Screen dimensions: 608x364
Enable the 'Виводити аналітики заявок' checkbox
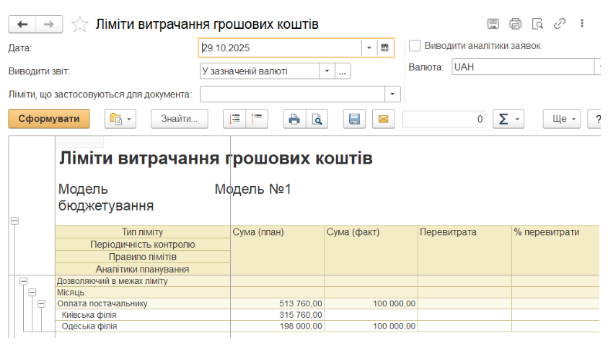415,46
